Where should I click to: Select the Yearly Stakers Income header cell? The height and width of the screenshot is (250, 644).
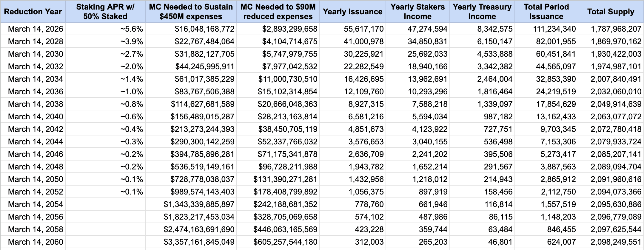point(417,12)
